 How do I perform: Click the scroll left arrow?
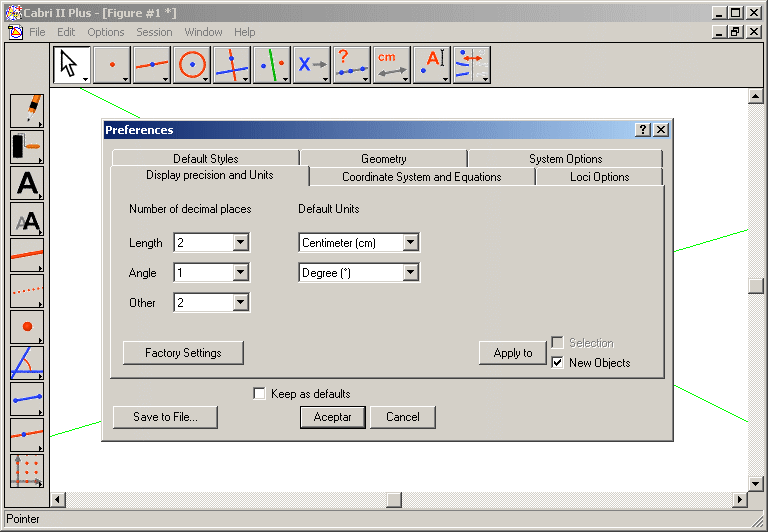point(58,500)
